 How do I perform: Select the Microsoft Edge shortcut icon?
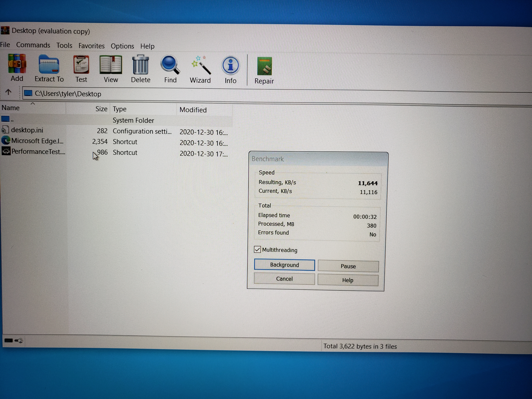coord(6,141)
